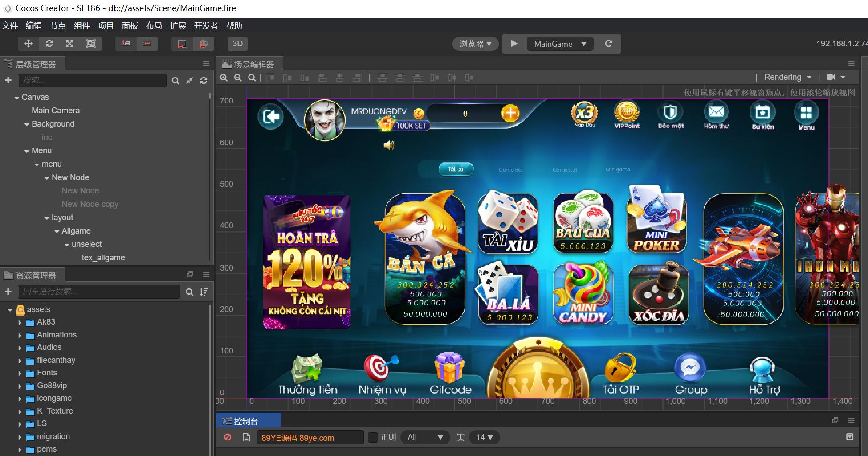Collapse the Canvas node
The image size is (868, 456).
click(16, 98)
